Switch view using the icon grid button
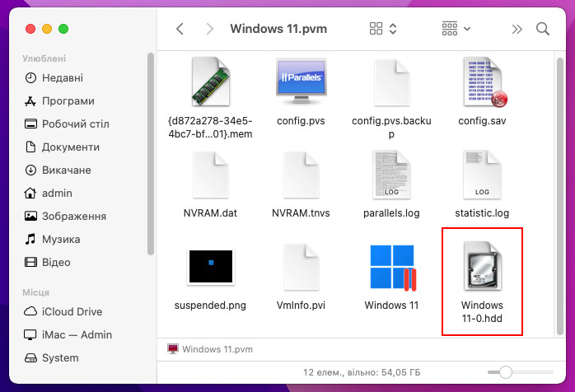Image resolution: width=575 pixels, height=392 pixels. [376, 29]
